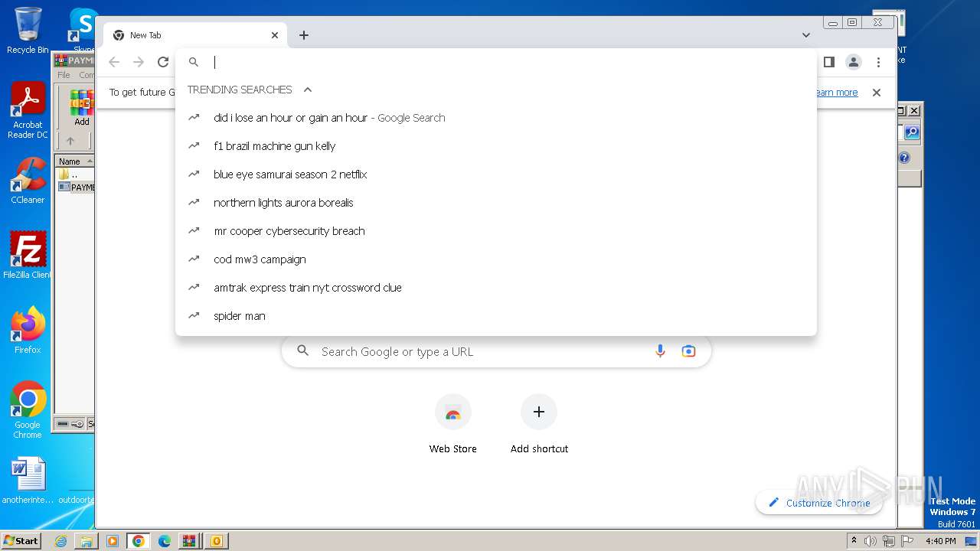
Task: Open the Chrome profile avatar
Action: (x=853, y=62)
